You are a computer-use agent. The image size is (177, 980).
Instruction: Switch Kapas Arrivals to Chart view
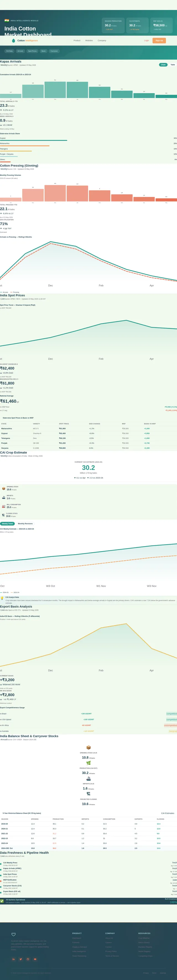163,65
